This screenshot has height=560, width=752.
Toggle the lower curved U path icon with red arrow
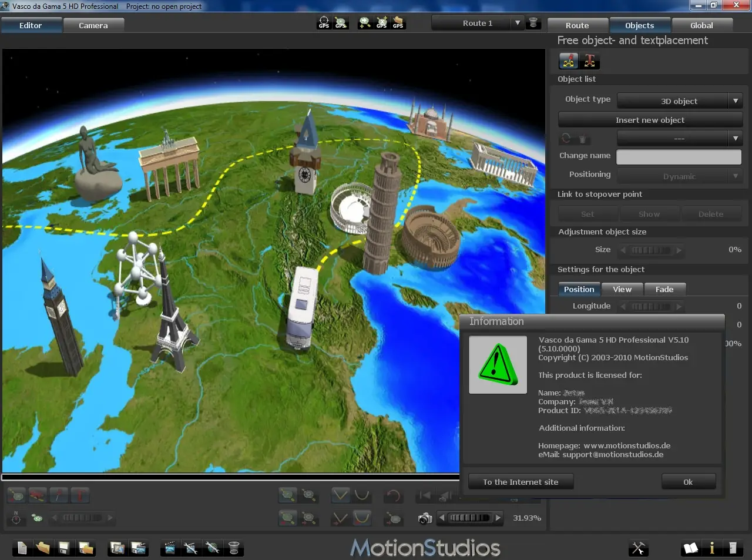point(362,518)
